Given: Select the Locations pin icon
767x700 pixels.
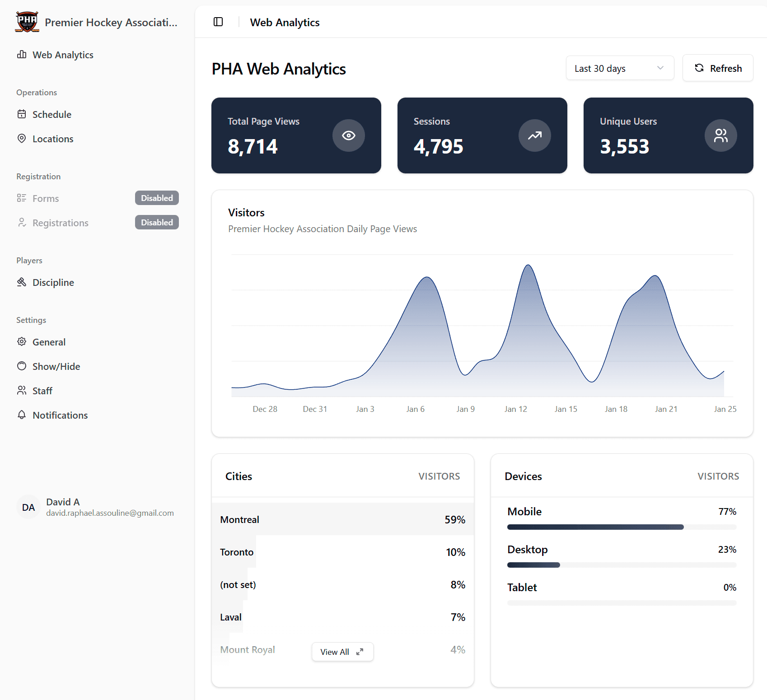Looking at the screenshot, I should (x=22, y=139).
